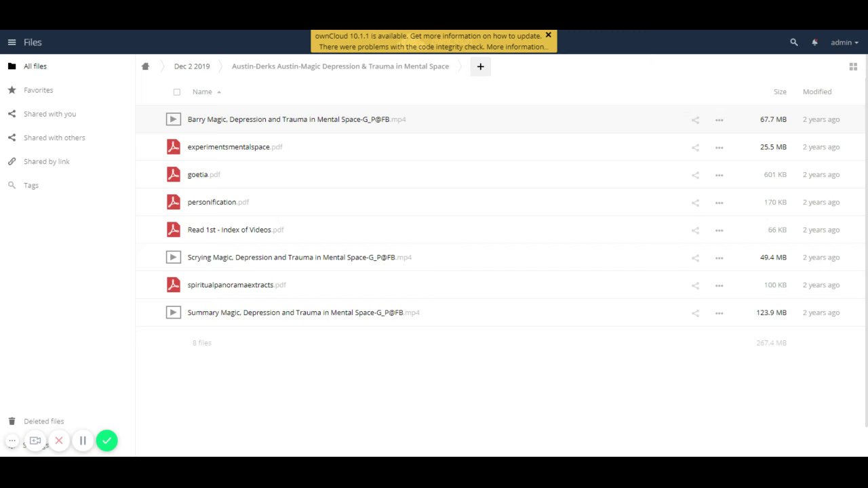The image size is (868, 488).
Task: Click PDF icon of goetia file
Action: [x=174, y=174]
